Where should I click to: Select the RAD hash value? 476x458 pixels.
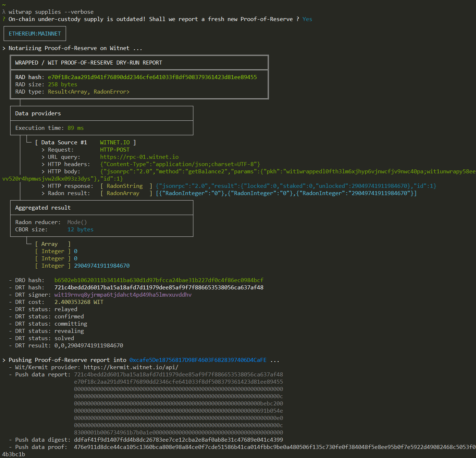[x=152, y=77]
